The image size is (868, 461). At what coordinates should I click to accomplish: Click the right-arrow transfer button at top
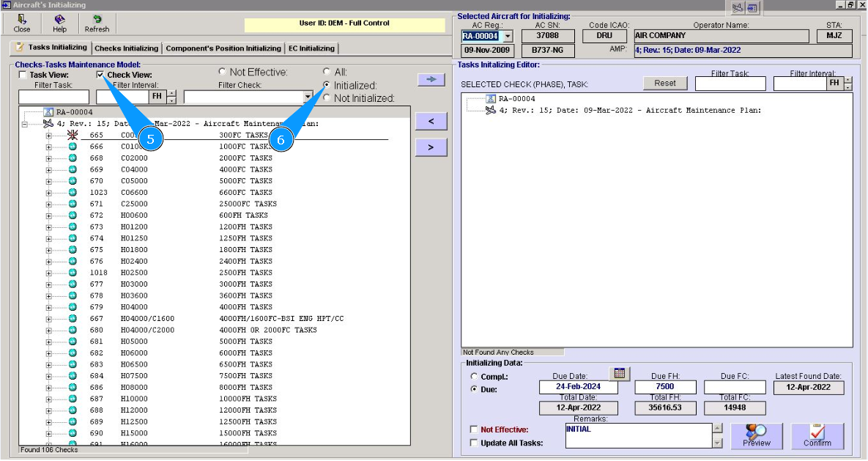(x=431, y=79)
